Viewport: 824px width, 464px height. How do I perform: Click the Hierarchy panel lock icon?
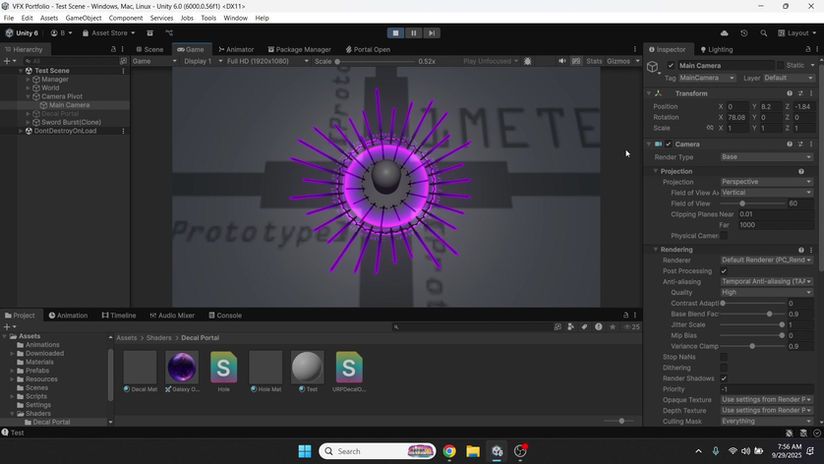pyautogui.click(x=113, y=49)
